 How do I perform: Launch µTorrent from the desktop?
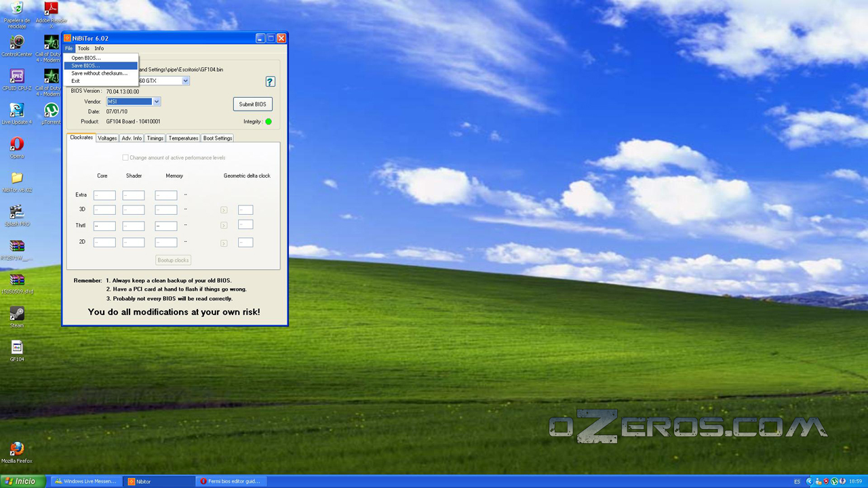(x=51, y=114)
